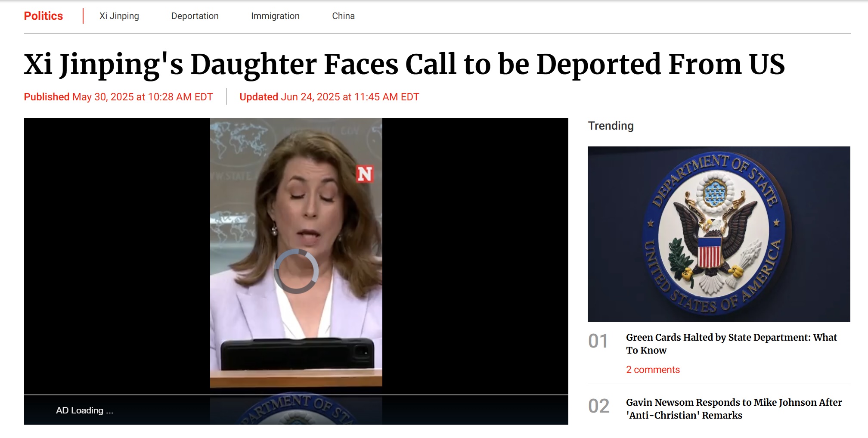Select the Xi Jinping topic tag
Viewport: 868px width, 438px height.
(119, 16)
